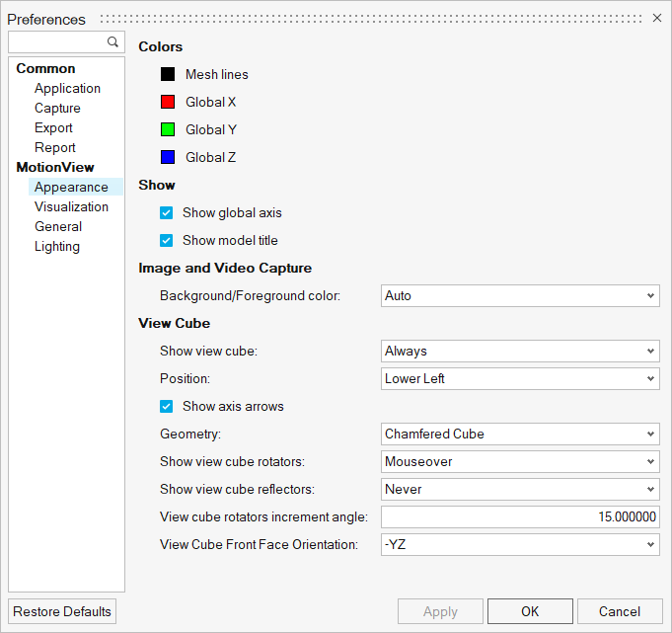Viewport: 672px width, 633px height.
Task: Select Visualization under MotionView
Action: [71, 206]
